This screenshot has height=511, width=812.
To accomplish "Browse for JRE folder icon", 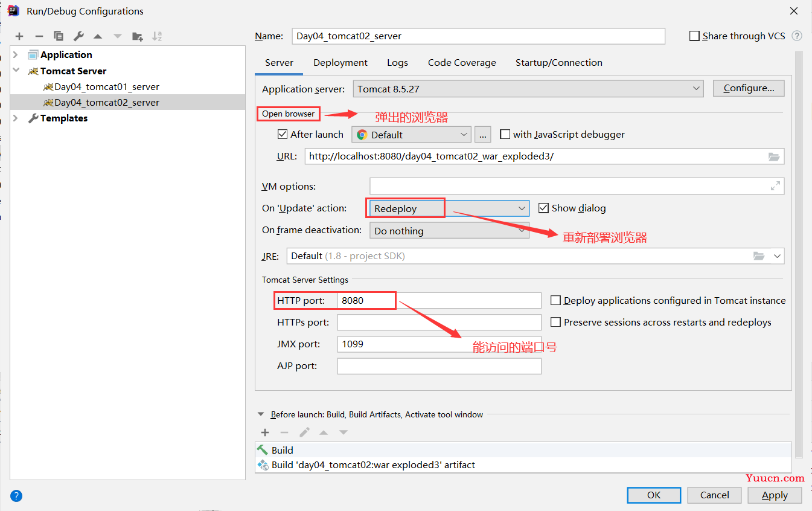I will click(x=759, y=256).
